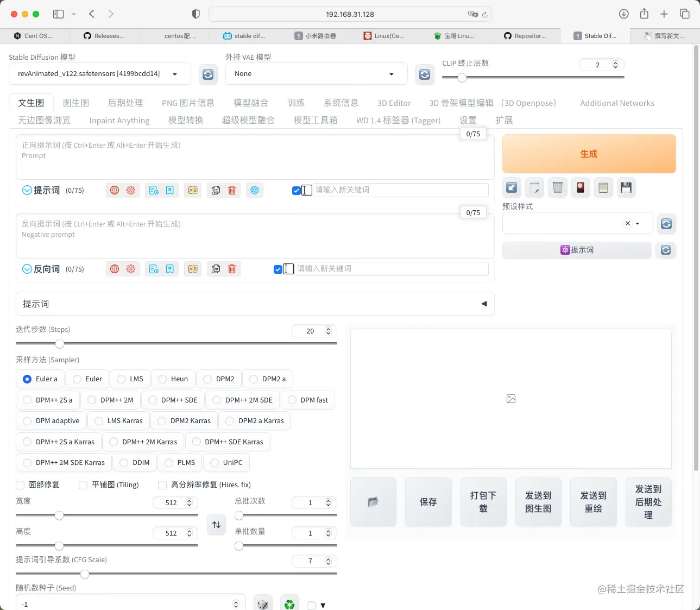The width and height of the screenshot is (700, 610).
Task: Click copy icon in 提示词 positive toolbar
Action: click(x=216, y=190)
